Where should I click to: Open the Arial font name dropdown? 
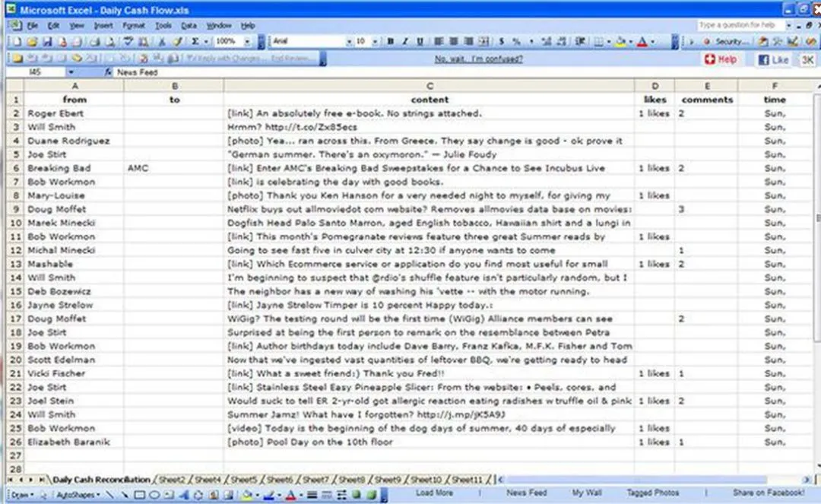pos(349,41)
